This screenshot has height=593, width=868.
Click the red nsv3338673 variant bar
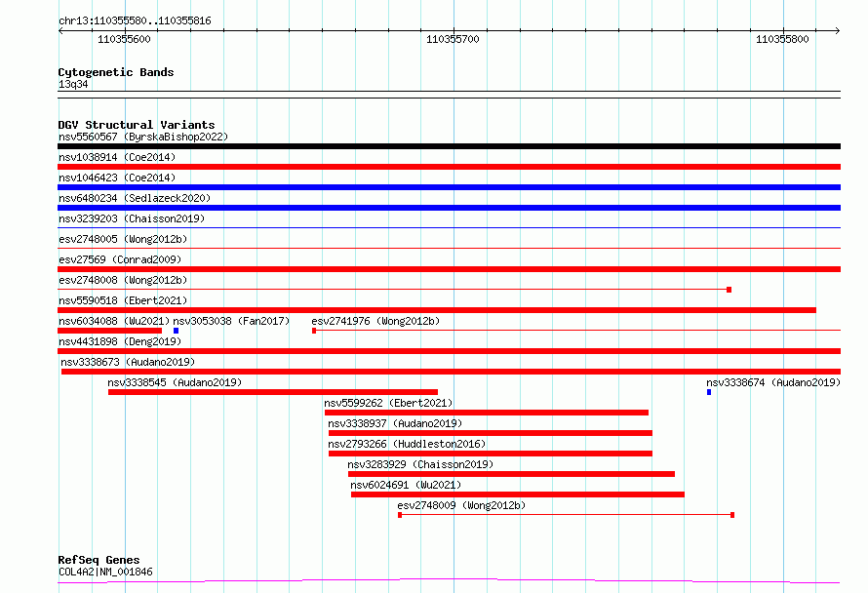[x=452, y=372]
